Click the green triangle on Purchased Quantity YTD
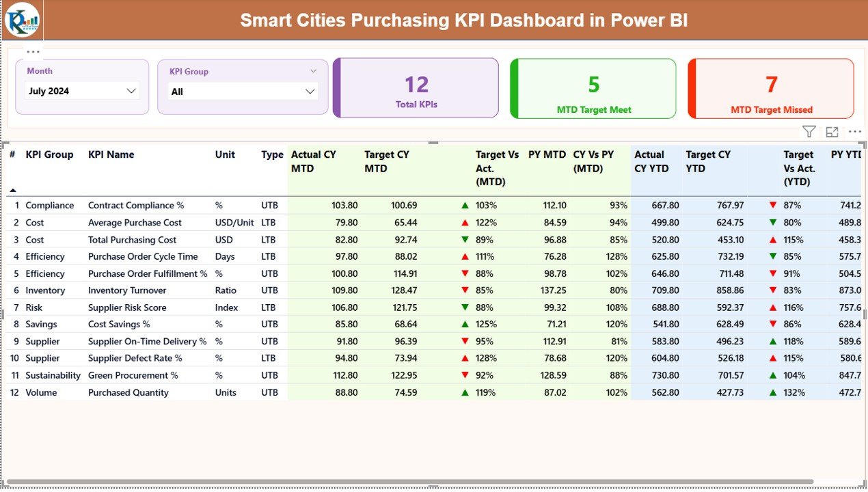The image size is (868, 492). [772, 392]
